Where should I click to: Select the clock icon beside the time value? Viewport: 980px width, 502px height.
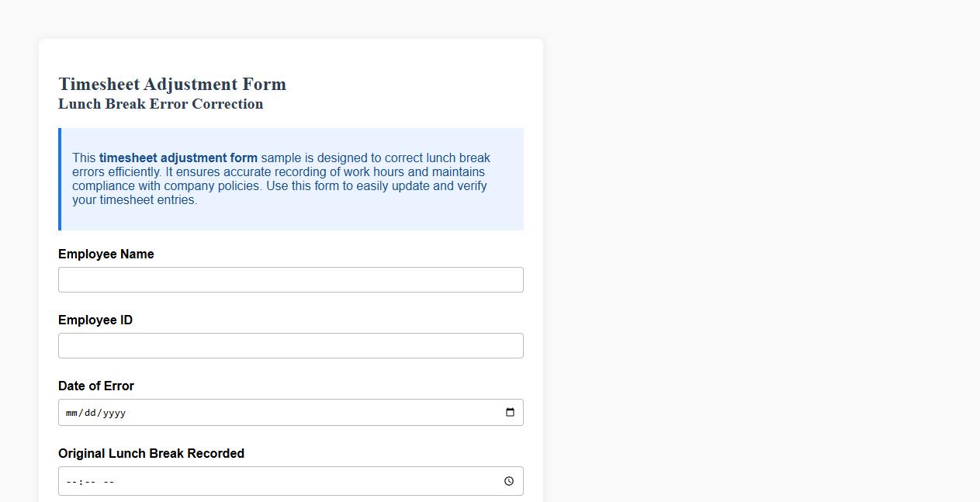click(509, 481)
